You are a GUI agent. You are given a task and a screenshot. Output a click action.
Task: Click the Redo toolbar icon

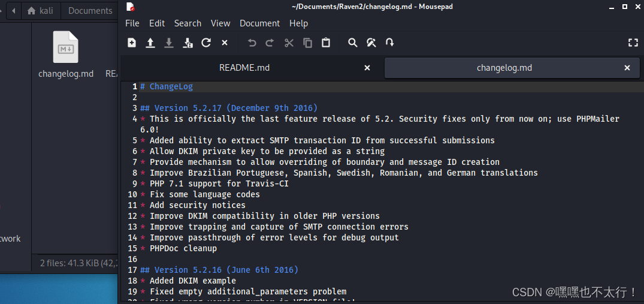(x=270, y=43)
